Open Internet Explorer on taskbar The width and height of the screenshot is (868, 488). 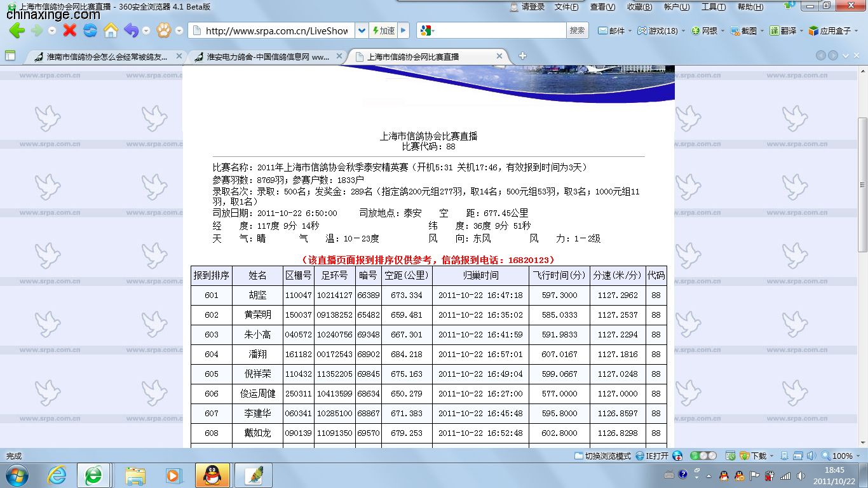point(57,475)
